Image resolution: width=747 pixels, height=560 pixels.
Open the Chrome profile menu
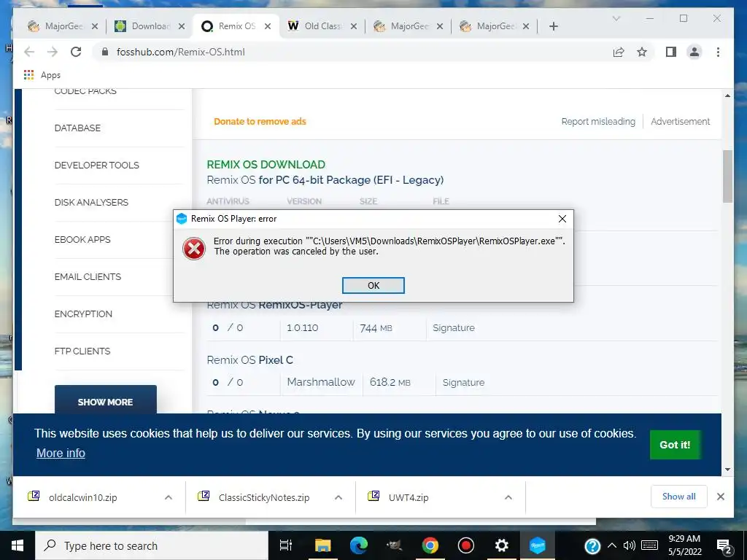click(x=694, y=52)
